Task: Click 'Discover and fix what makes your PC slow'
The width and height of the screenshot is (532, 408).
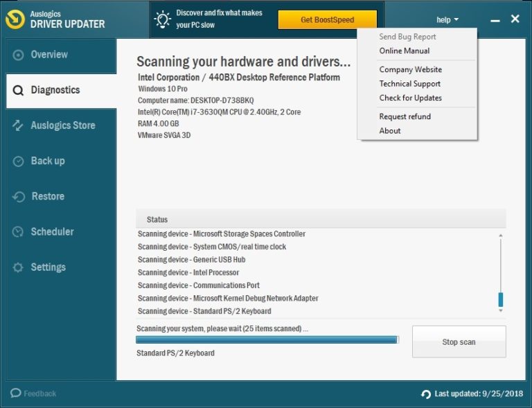Action: click(219, 19)
